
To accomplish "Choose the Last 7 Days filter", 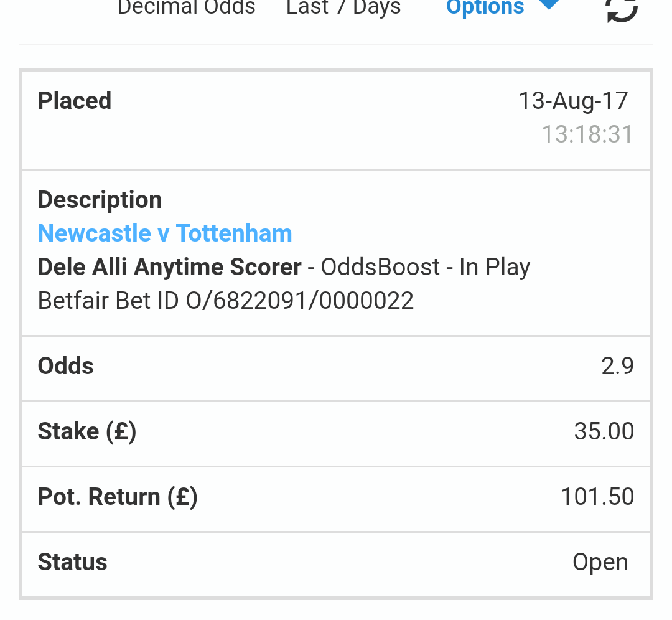I will coord(343,7).
